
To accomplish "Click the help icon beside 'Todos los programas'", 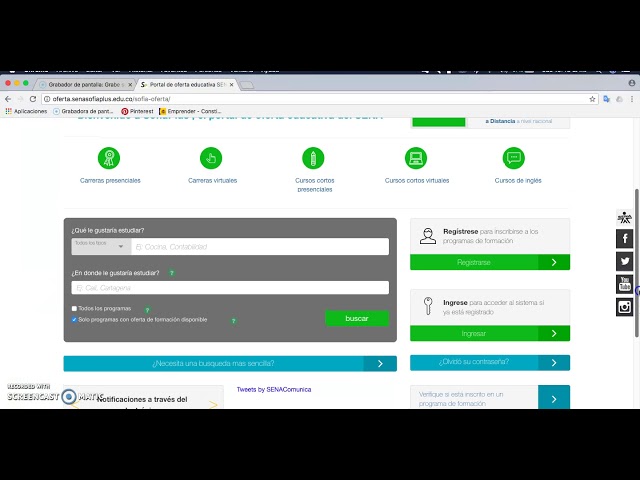I will pos(147,310).
